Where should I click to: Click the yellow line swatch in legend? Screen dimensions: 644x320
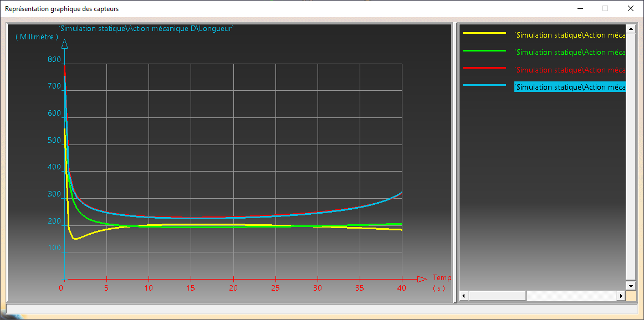(x=484, y=33)
